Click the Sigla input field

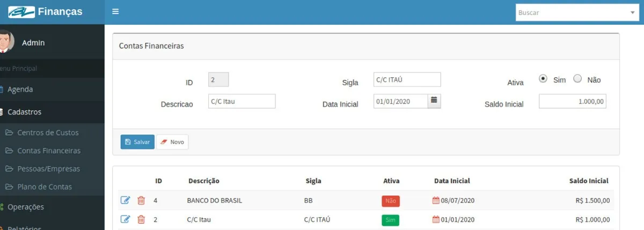coord(407,80)
